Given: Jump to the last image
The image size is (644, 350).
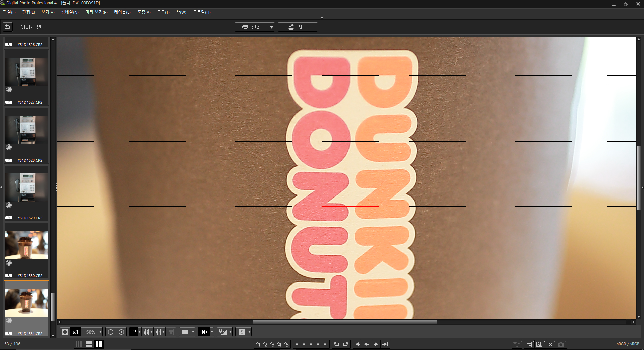Looking at the screenshot, I should 385,344.
